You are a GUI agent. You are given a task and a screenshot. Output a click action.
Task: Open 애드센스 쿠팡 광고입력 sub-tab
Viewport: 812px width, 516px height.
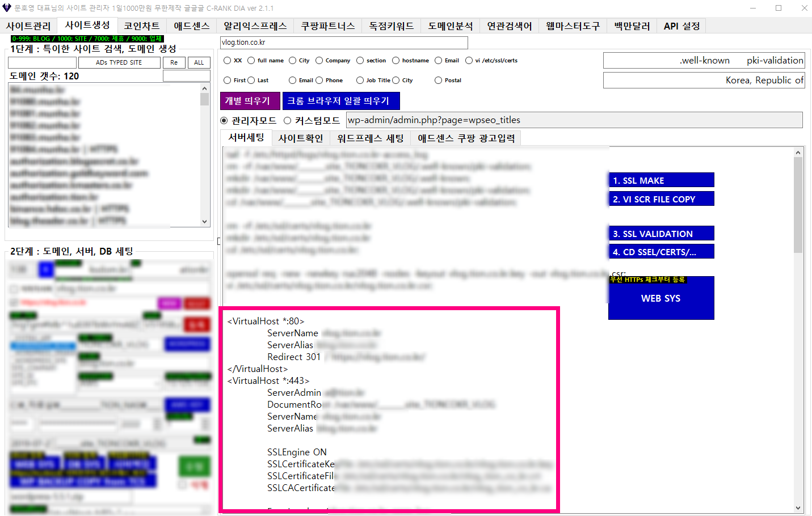(466, 138)
